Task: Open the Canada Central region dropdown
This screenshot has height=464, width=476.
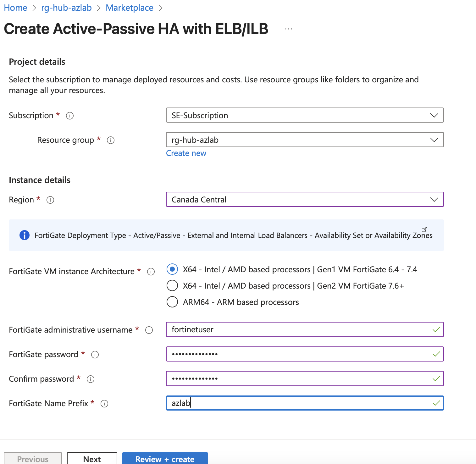Action: (305, 200)
